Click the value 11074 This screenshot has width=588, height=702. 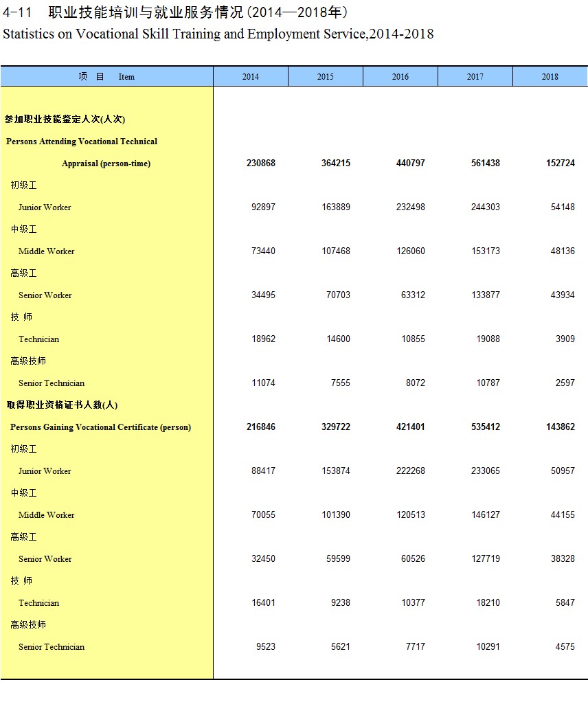263,383
